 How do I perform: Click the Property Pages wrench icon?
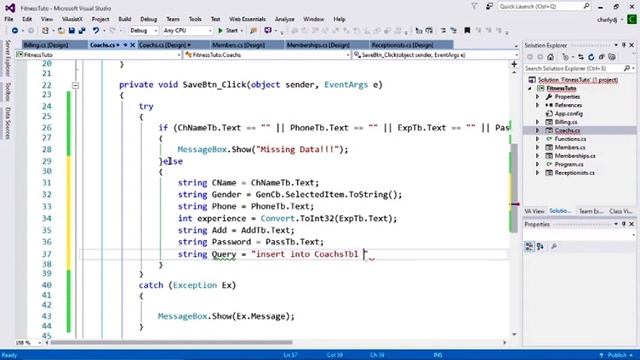click(554, 247)
